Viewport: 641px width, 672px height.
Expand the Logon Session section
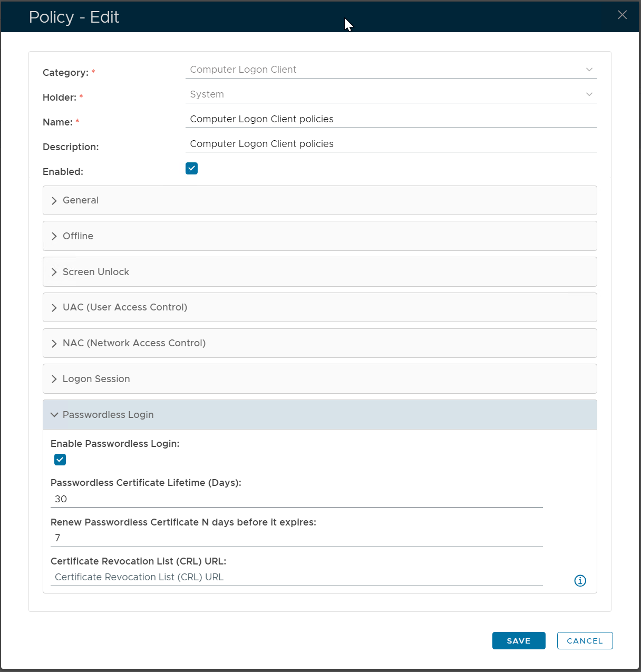319,379
